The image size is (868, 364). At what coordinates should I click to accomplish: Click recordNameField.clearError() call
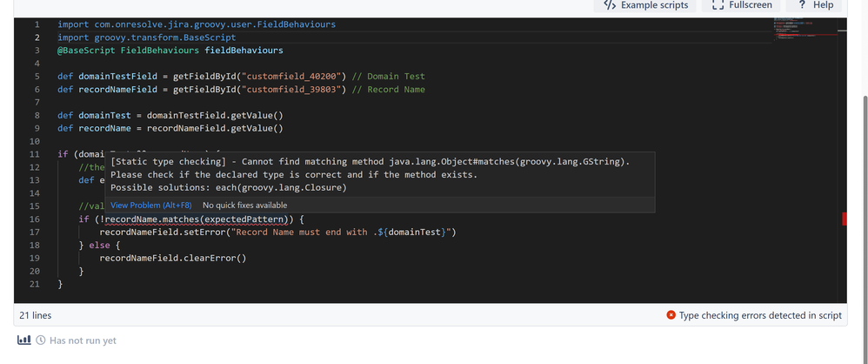pyautogui.click(x=173, y=258)
